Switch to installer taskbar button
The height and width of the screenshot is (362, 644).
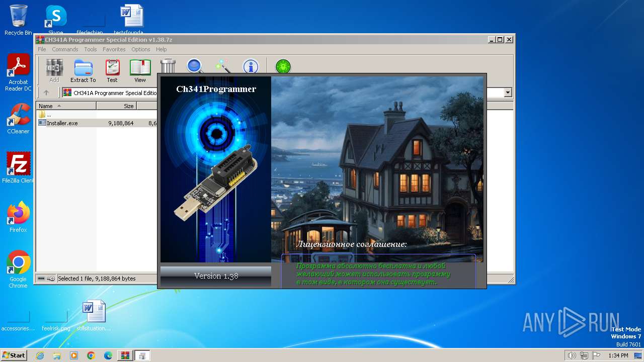[x=142, y=355]
